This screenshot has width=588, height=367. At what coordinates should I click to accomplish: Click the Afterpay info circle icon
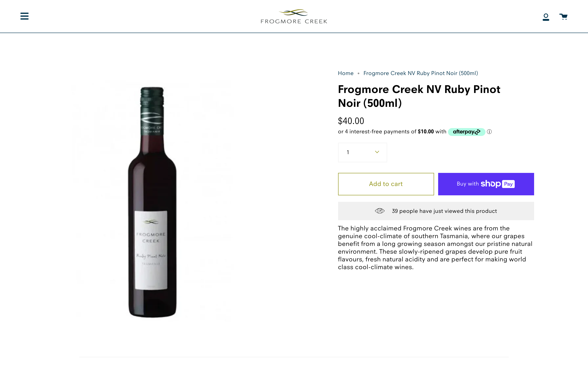point(490,132)
